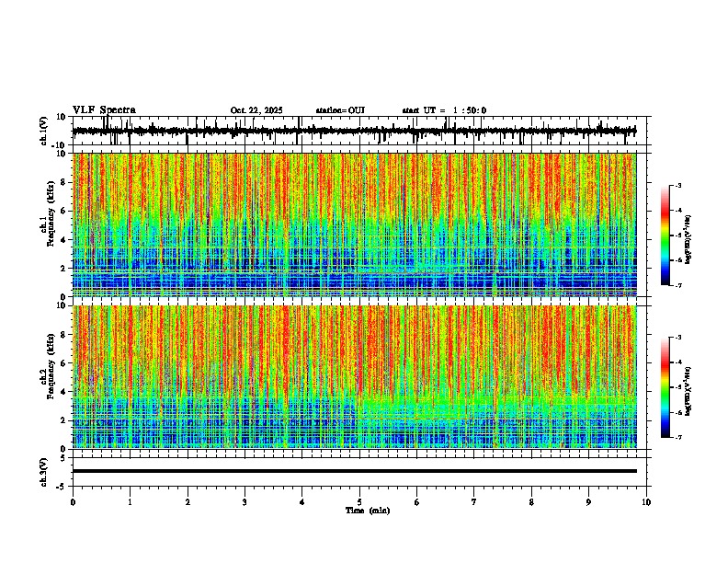Click the "-7" label on ch.2 colorbar
Screen dimensions: 728x563
677,437
